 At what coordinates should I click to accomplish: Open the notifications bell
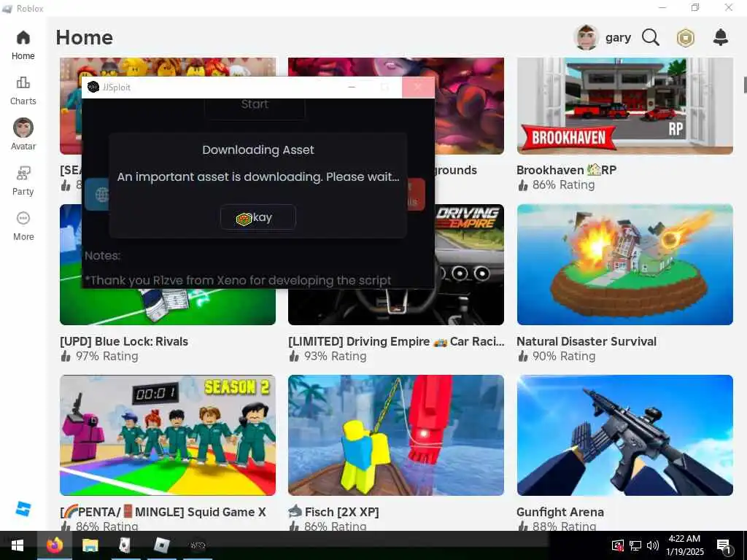pos(720,37)
